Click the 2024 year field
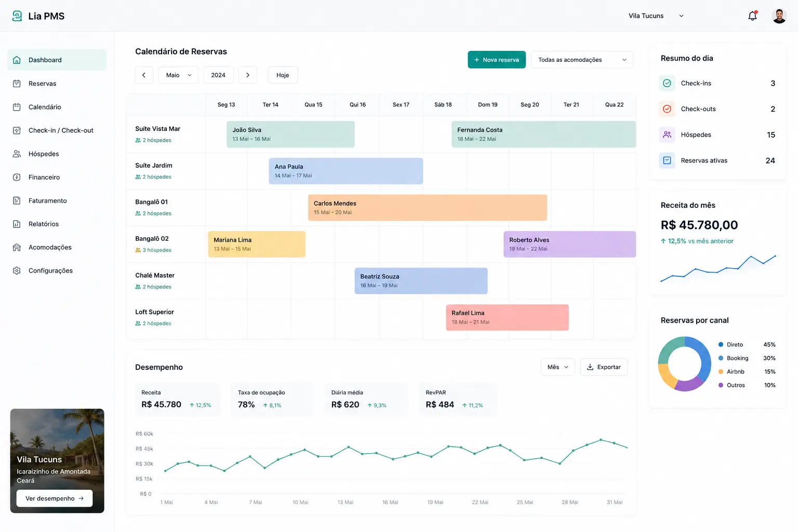Image resolution: width=798 pixels, height=532 pixels. tap(218, 75)
